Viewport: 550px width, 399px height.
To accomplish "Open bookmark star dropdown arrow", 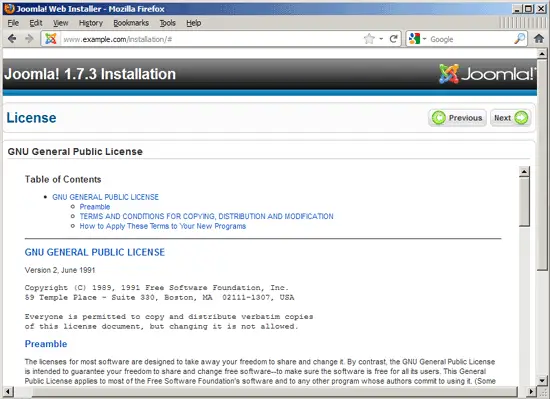I will click(381, 39).
